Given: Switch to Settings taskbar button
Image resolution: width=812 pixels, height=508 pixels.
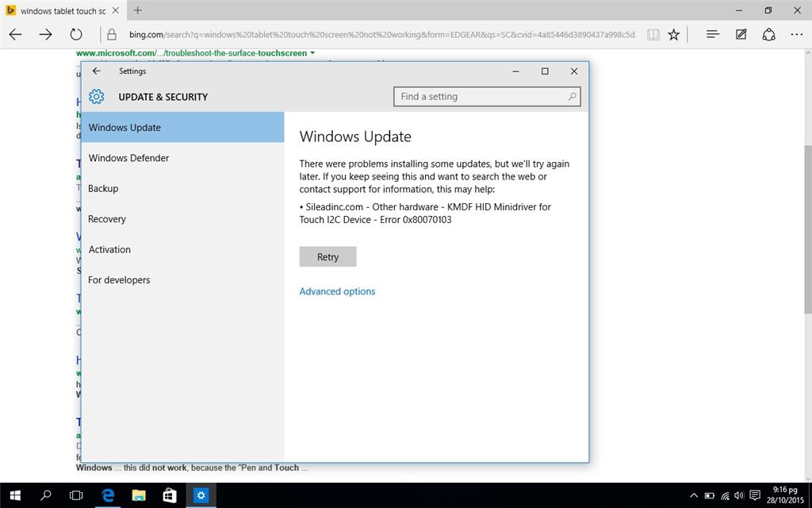Looking at the screenshot, I should (201, 495).
